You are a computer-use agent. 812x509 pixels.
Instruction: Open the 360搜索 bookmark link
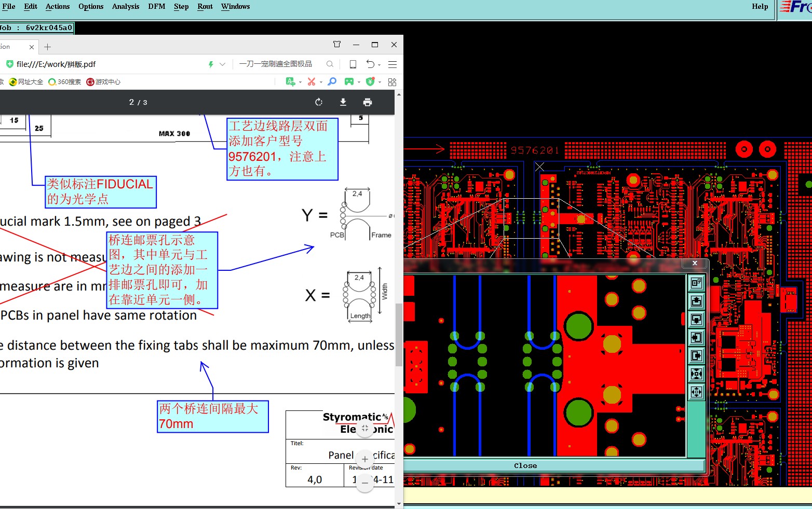(x=65, y=82)
